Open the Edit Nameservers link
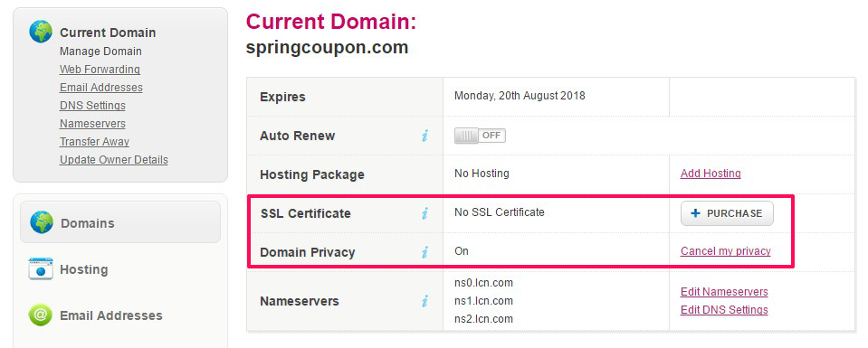 (x=724, y=292)
